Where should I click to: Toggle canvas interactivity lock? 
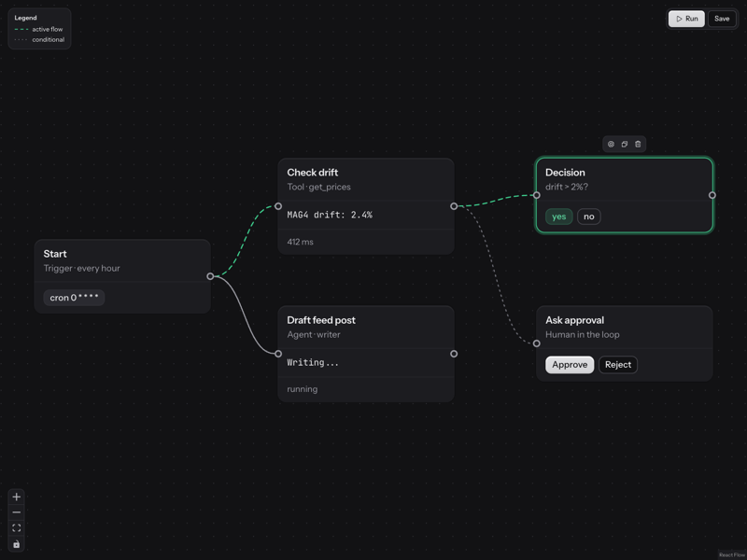(x=16, y=544)
